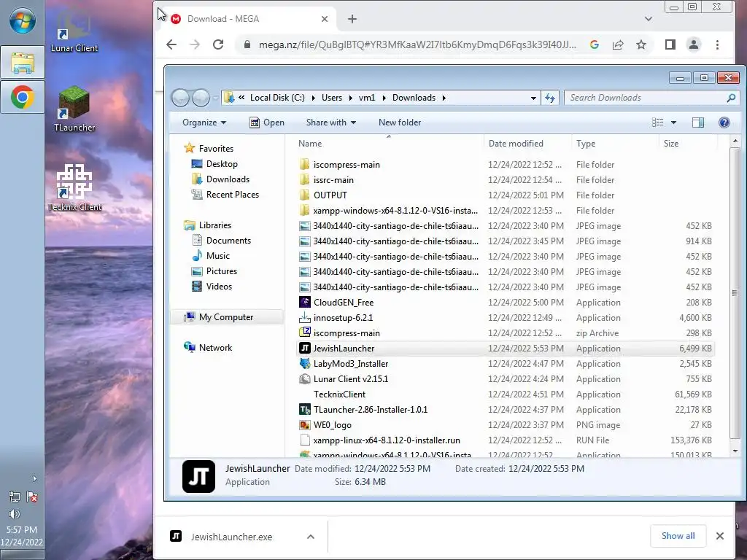This screenshot has height=560, width=747.
Task: Open Chrome profile avatar
Action: coord(694,44)
